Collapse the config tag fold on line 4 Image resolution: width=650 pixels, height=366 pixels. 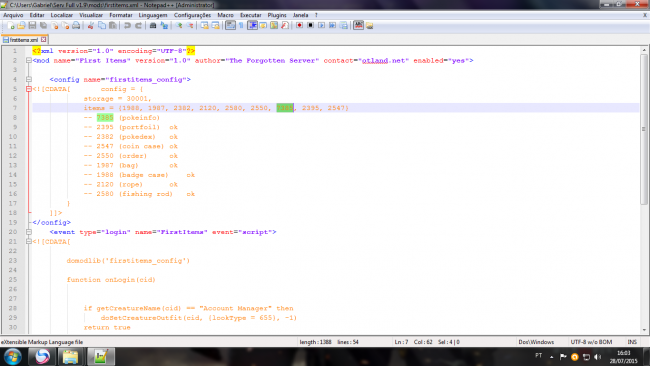coord(29,79)
